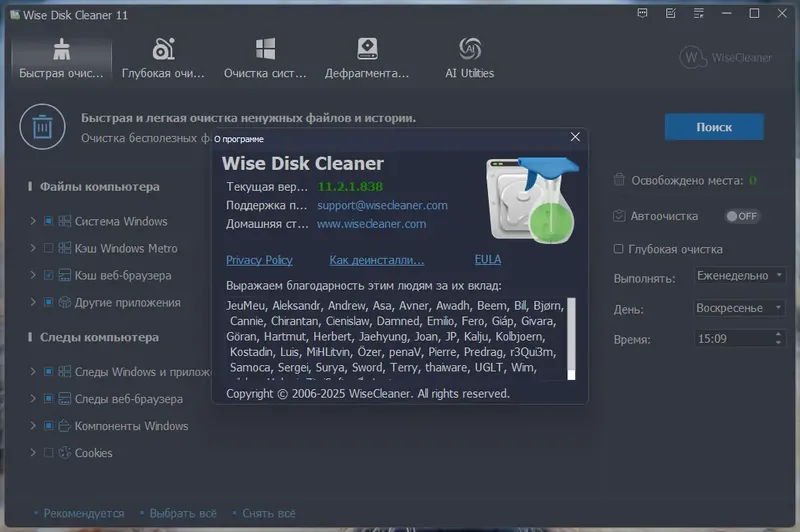The image size is (800, 532).
Task: Click the Снять всё link
Action: [268, 513]
